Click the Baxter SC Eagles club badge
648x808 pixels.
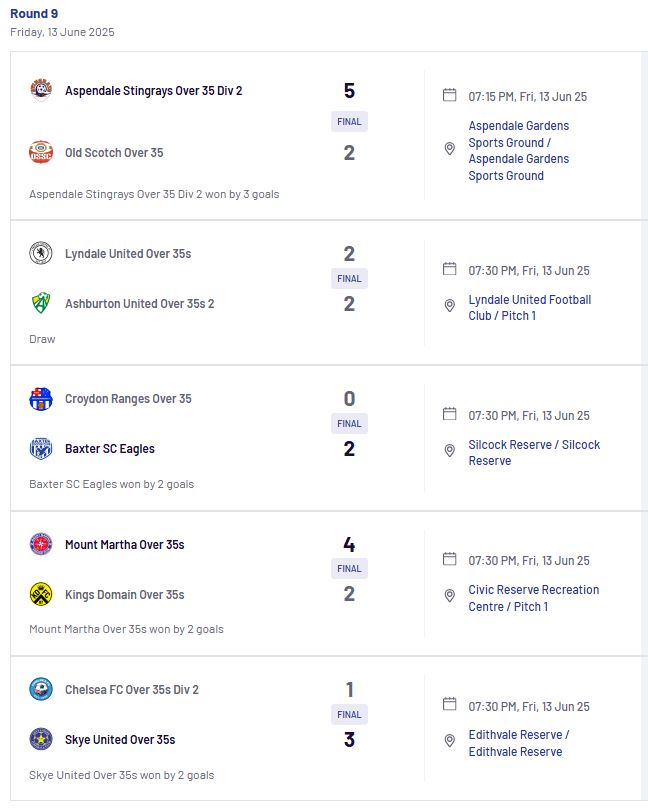click(41, 449)
